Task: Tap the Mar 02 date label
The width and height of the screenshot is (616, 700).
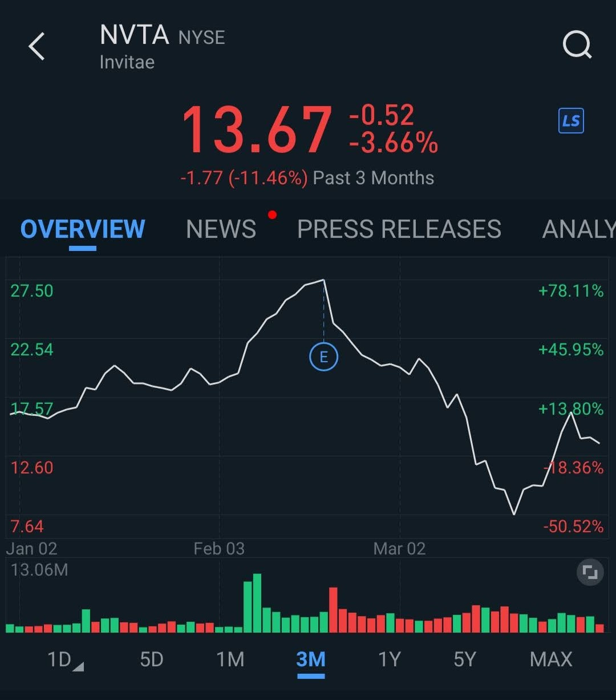Action: (399, 549)
